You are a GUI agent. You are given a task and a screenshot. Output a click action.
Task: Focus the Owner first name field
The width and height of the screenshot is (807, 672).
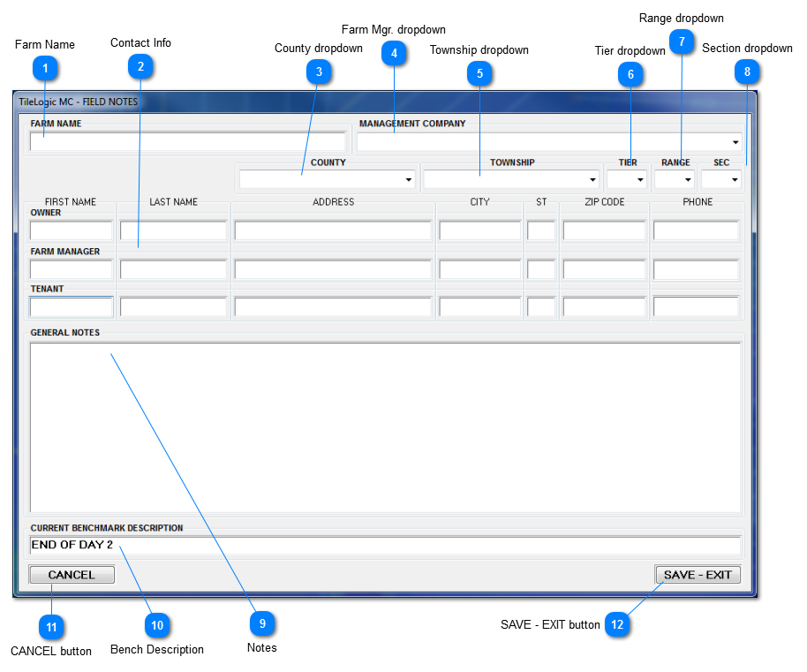pos(71,230)
